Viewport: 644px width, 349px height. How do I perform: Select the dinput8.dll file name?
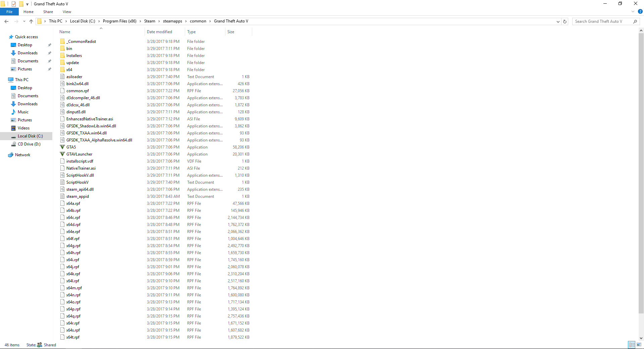(76, 112)
